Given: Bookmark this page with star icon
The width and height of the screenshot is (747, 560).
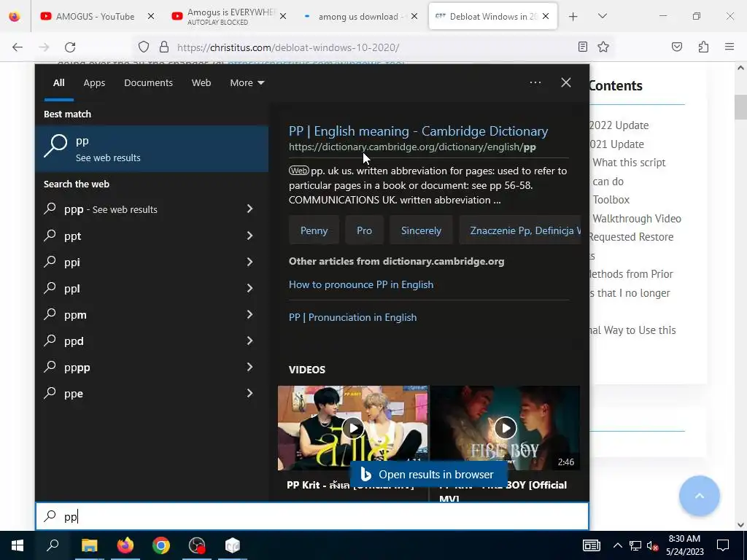Looking at the screenshot, I should click(x=603, y=47).
